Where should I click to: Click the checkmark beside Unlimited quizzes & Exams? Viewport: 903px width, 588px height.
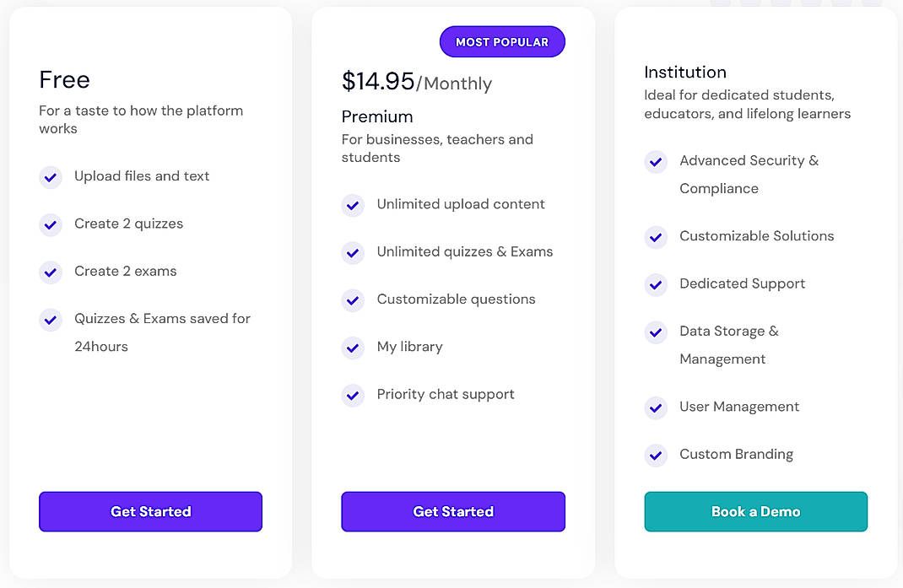pyautogui.click(x=353, y=252)
